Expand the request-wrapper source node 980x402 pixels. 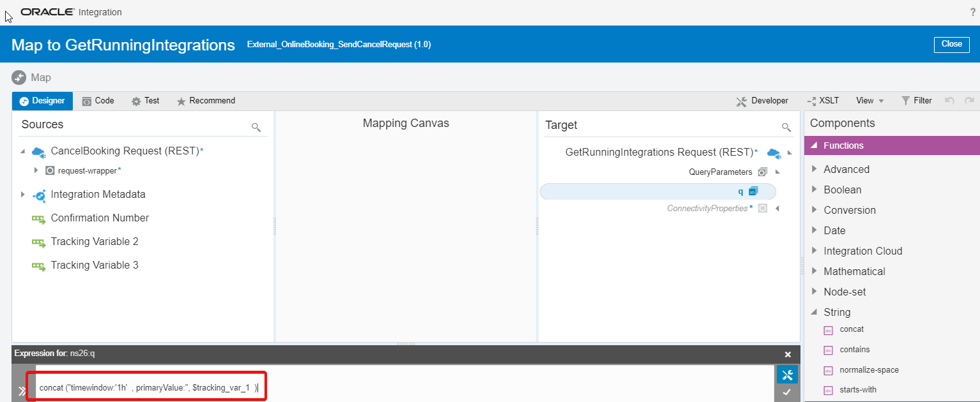(x=36, y=170)
